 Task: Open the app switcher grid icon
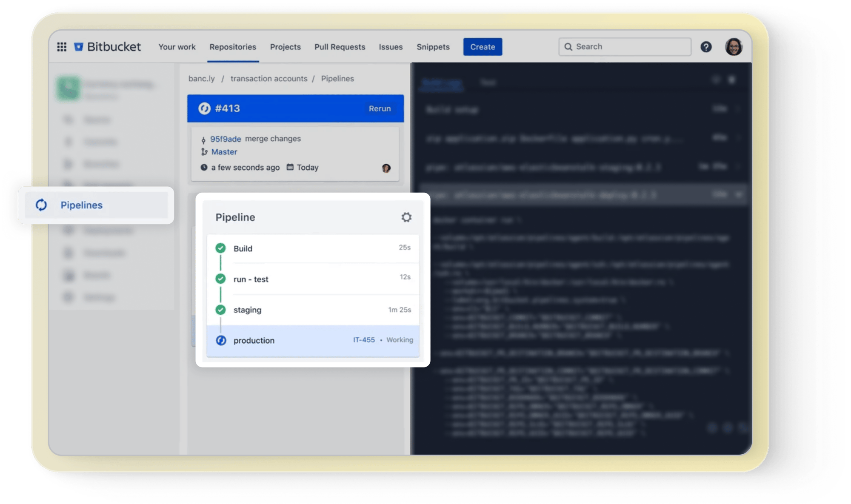pyautogui.click(x=62, y=47)
